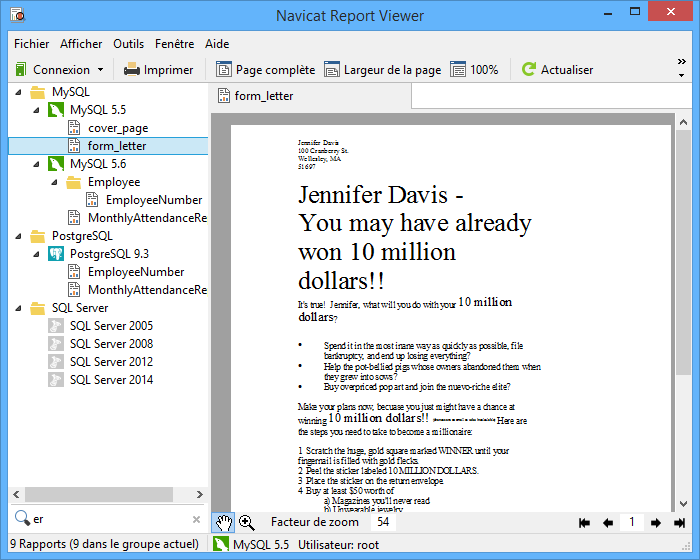Click the PostgreSQL 9.3 elephant icon
Screen dimensions: 700x560
[x=56, y=254]
